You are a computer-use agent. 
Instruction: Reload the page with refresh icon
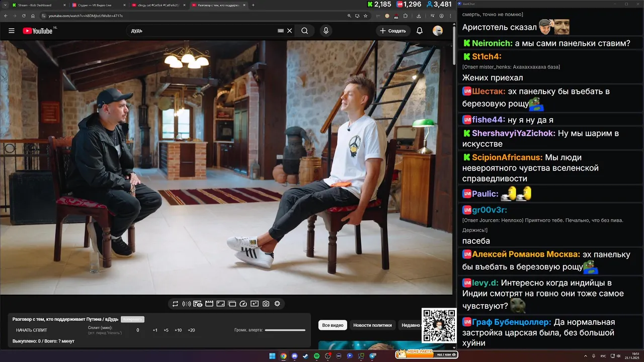tap(24, 16)
